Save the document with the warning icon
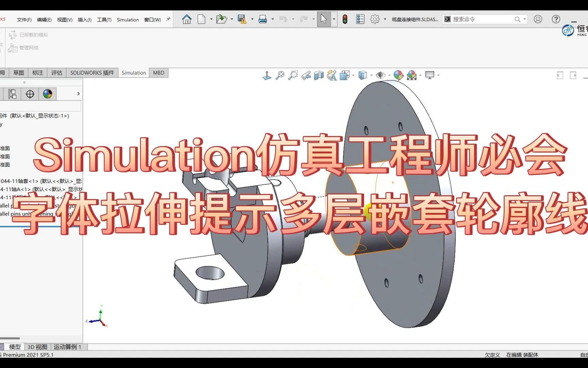 pyautogui.click(x=242, y=19)
